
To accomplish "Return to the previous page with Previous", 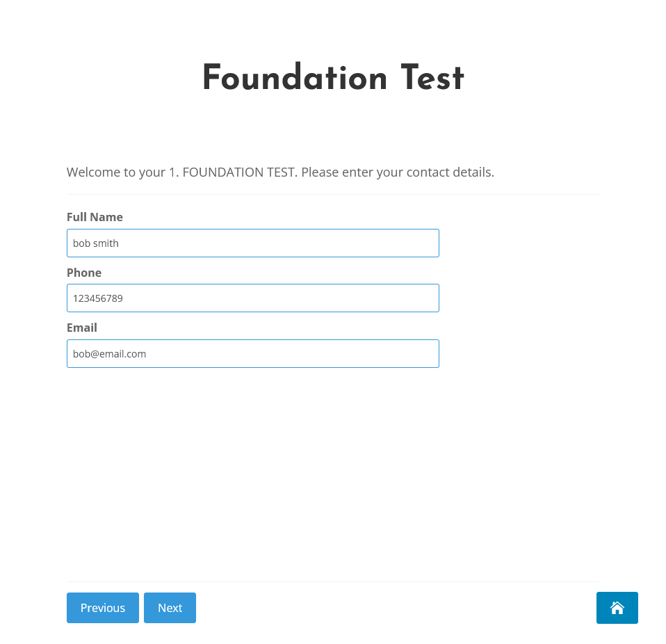I will [103, 607].
